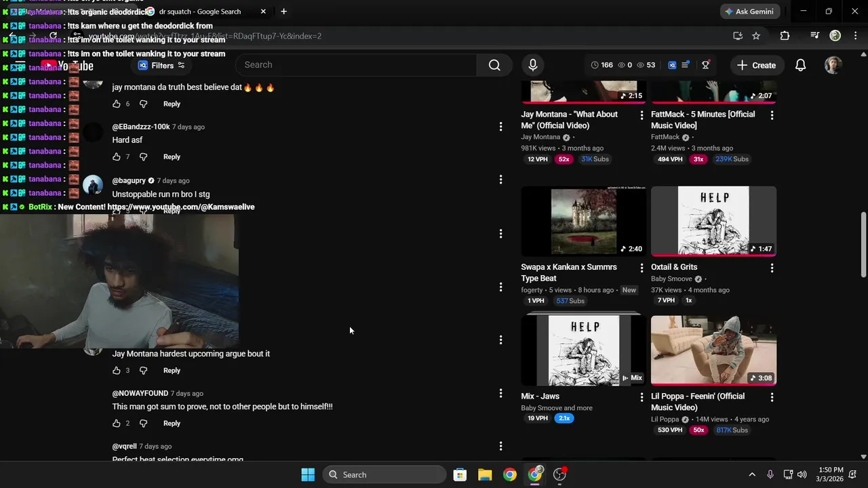Viewport: 868px width, 488px height.
Task: Open 'Oxtail & Grits' video title
Action: click(x=674, y=267)
